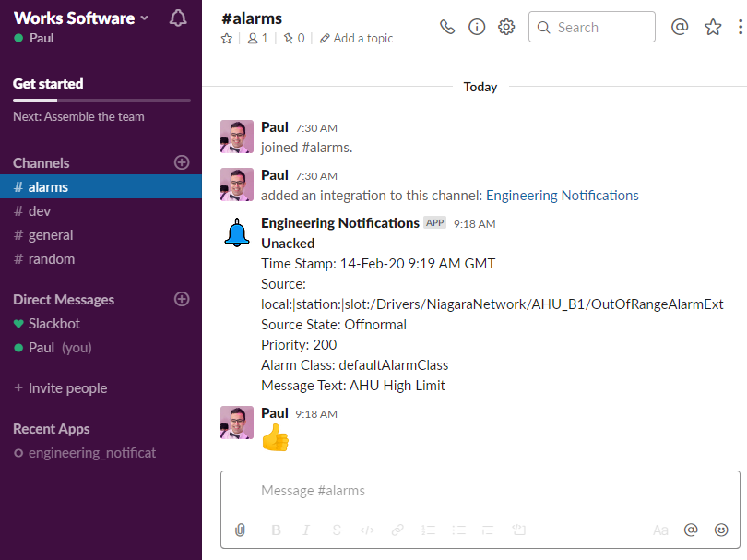
Task: Toggle formatting toolbar with Aa
Action: pyautogui.click(x=660, y=530)
